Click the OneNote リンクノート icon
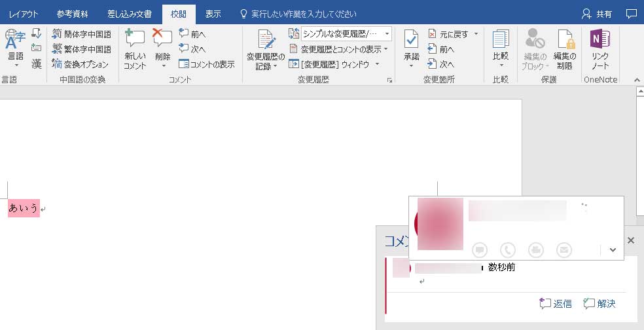The image size is (644, 330). coord(600,41)
